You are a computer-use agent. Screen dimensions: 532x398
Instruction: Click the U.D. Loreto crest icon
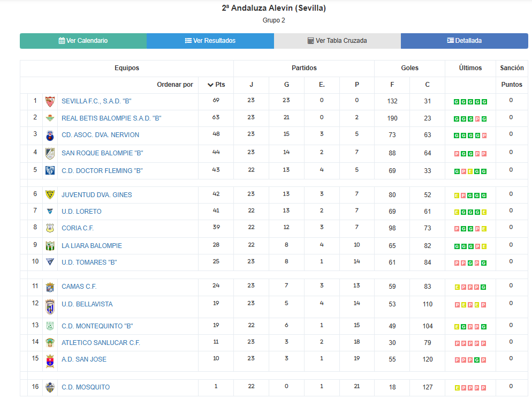[x=50, y=211]
